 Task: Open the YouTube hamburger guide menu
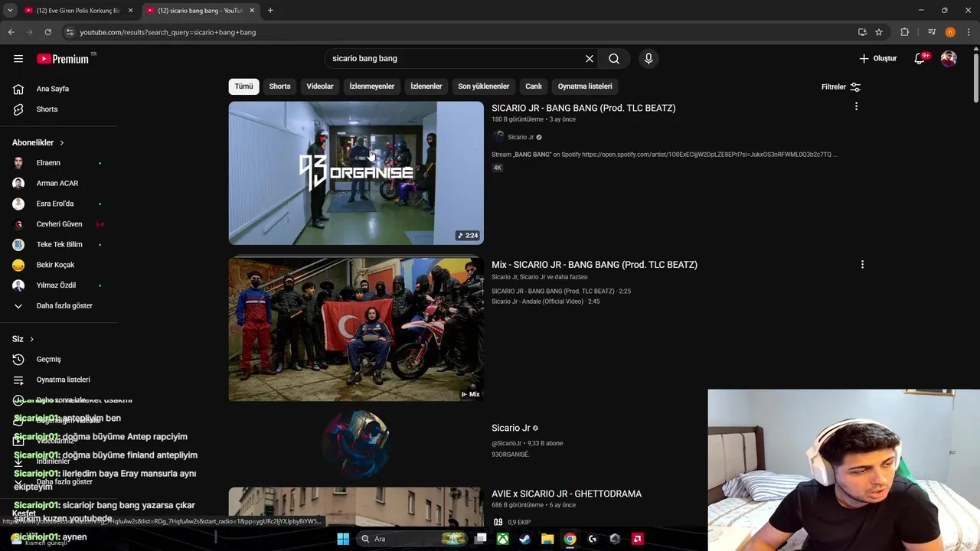(x=18, y=58)
